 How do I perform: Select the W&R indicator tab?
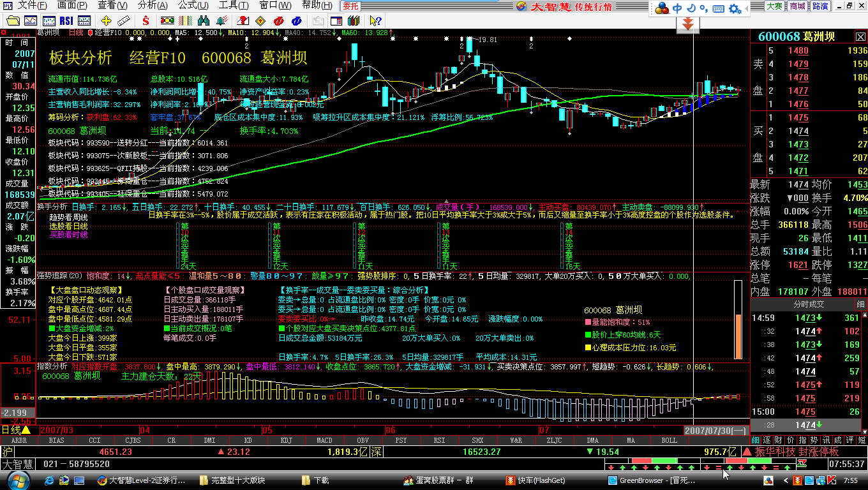(x=516, y=440)
